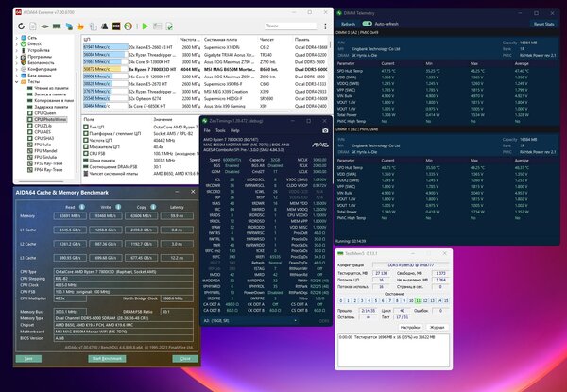Image resolution: width=567 pixels, height=392 pixels.
Task: Click thread state box 11 in TestMem5
Action: (x=418, y=300)
